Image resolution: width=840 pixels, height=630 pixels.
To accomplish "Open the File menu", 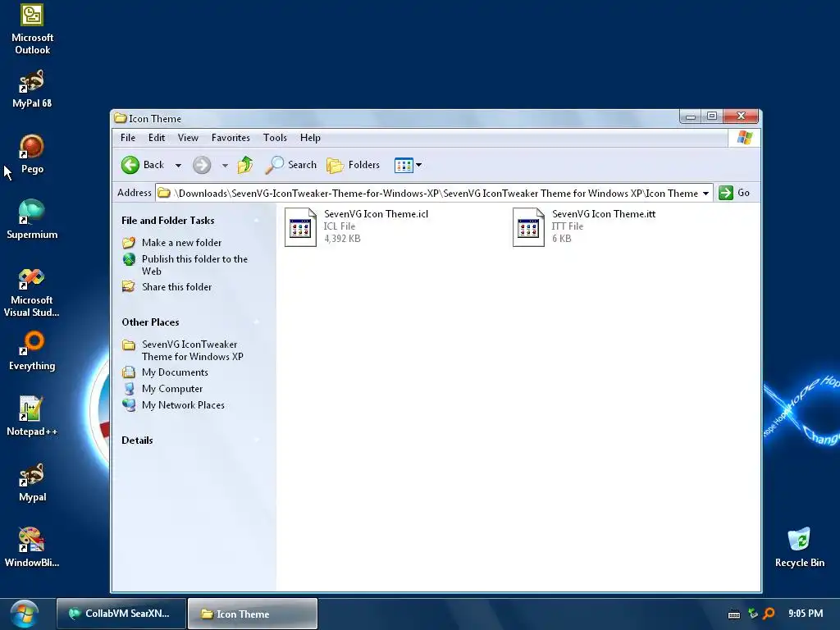I will (x=128, y=138).
